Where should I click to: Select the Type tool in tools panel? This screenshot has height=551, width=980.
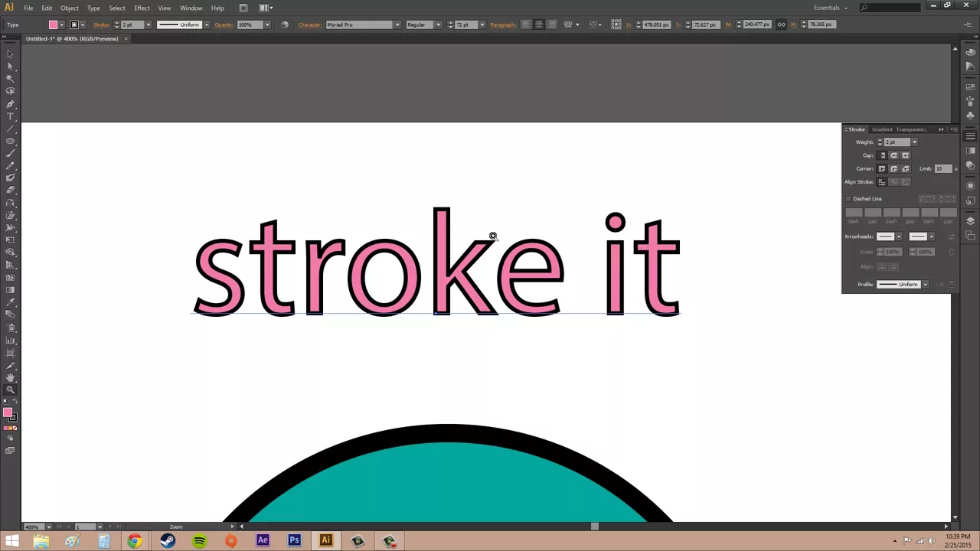(10, 116)
